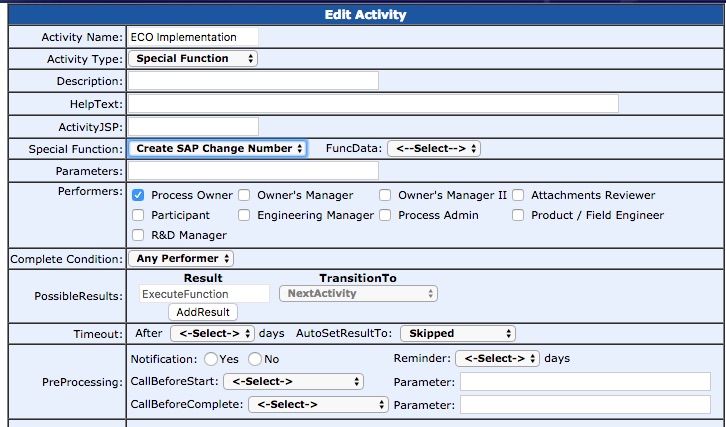
Task: Open the Activity Type dropdown
Action: coord(193,58)
